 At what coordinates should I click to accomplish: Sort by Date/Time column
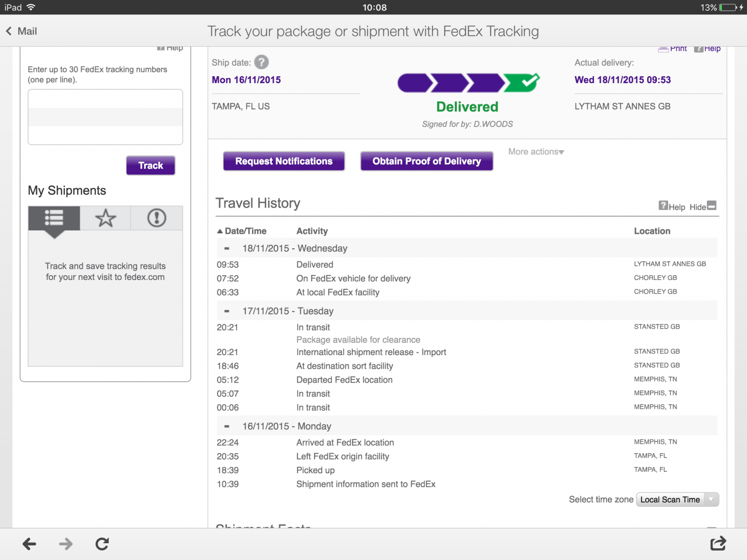242,231
